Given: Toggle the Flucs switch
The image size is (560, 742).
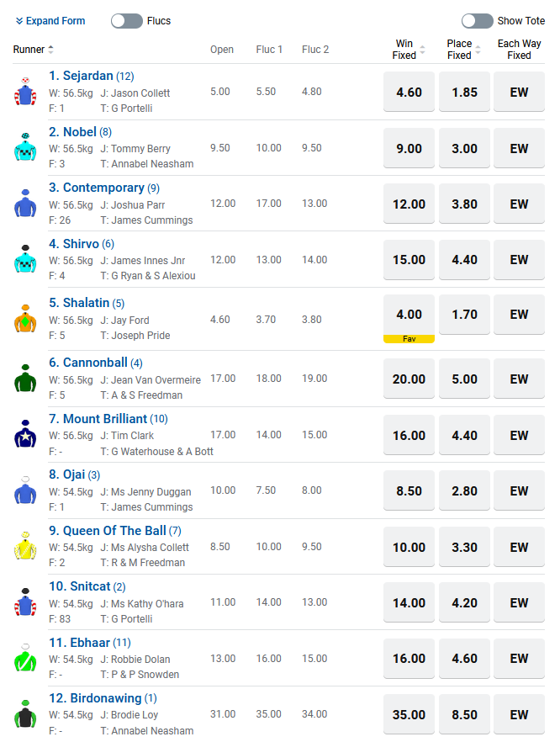Looking at the screenshot, I should tap(127, 21).
